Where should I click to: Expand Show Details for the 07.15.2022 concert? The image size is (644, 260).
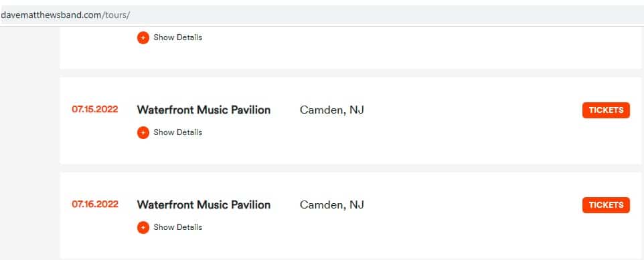178,132
